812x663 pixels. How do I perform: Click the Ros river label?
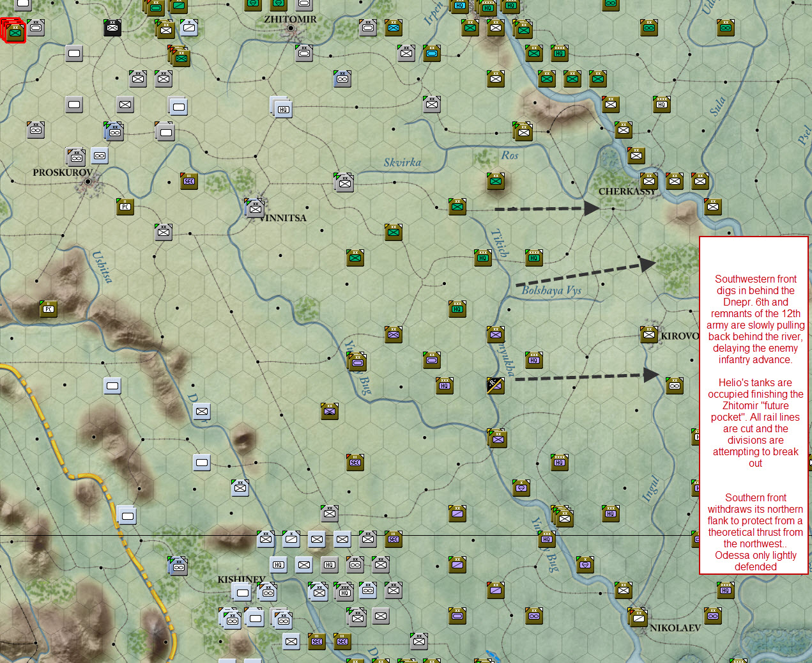click(510, 155)
